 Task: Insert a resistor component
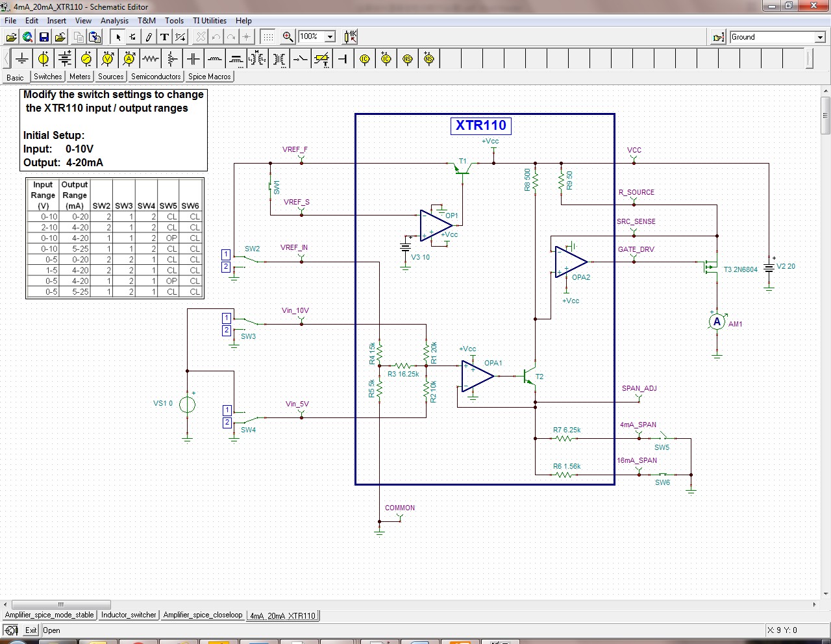[x=151, y=59]
